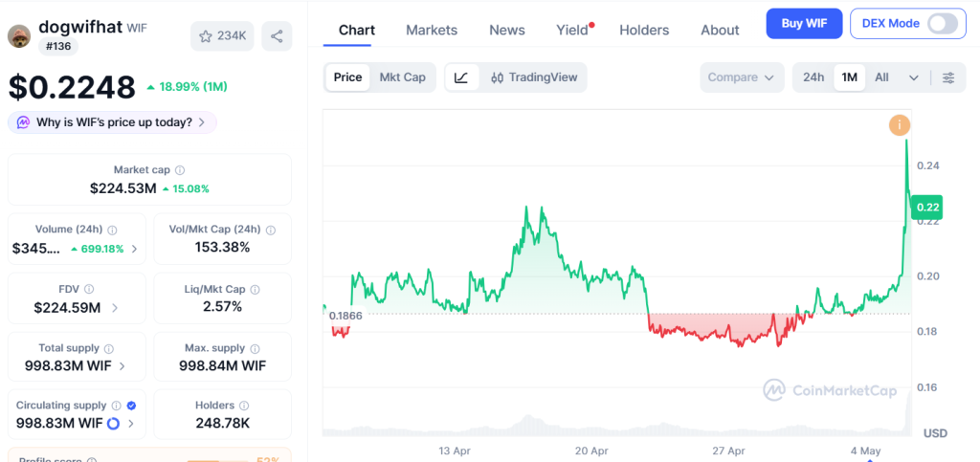Select the 24h time range
Screen dimensions: 980x462
pos(813,77)
